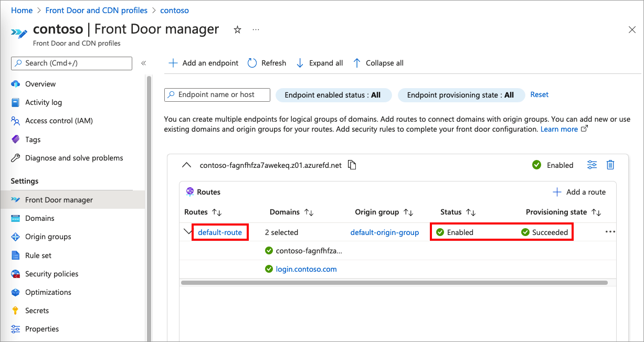Click Expand all
The height and width of the screenshot is (342, 644).
click(319, 62)
